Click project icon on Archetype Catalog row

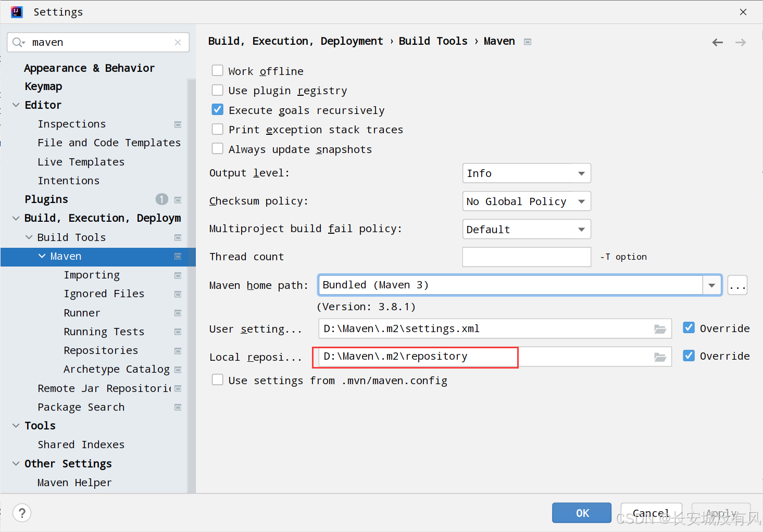[178, 370]
